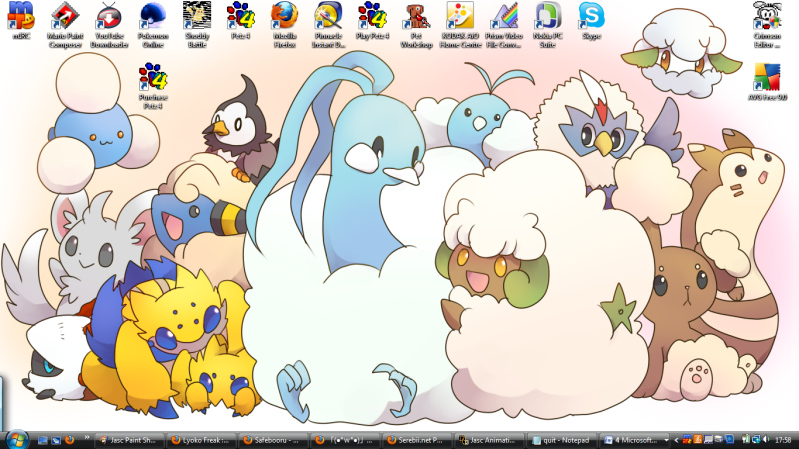Screen dimensions: 799x449
Task: Launch Firefox from Quick Launch bar
Action: point(69,440)
